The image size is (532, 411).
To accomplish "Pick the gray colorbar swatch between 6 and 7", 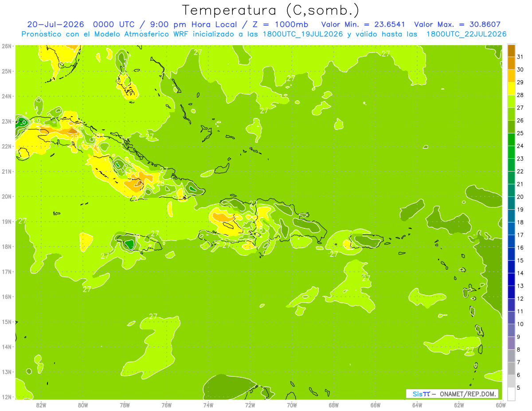I will point(511,368).
